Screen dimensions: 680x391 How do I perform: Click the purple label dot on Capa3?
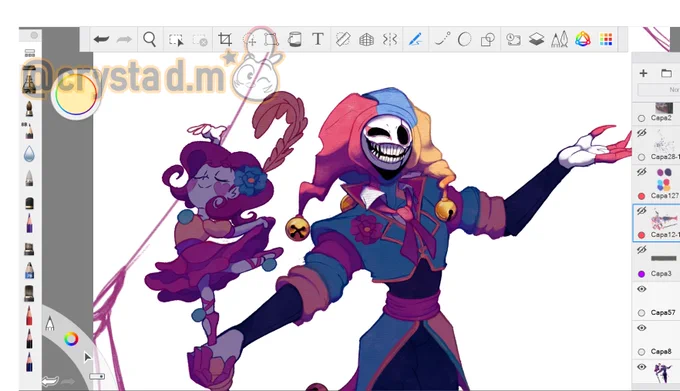(x=641, y=274)
